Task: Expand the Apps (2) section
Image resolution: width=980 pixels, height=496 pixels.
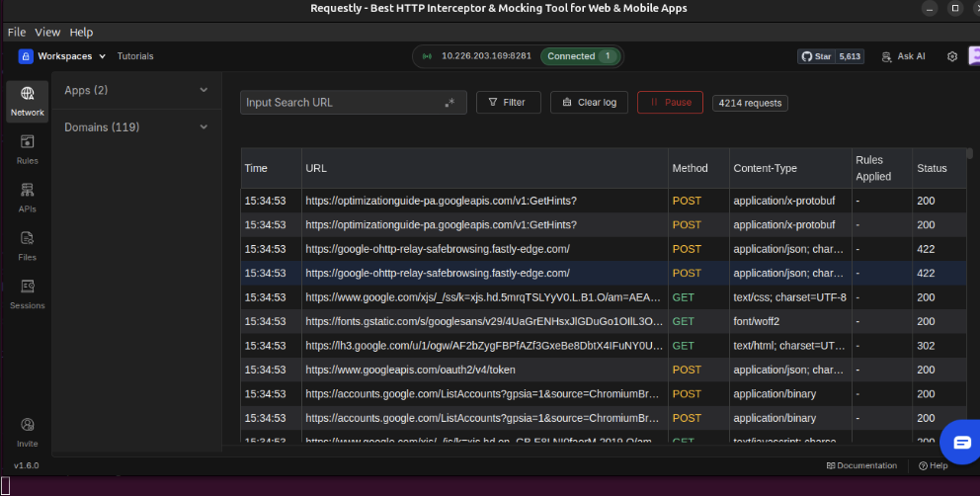Action: click(x=136, y=90)
